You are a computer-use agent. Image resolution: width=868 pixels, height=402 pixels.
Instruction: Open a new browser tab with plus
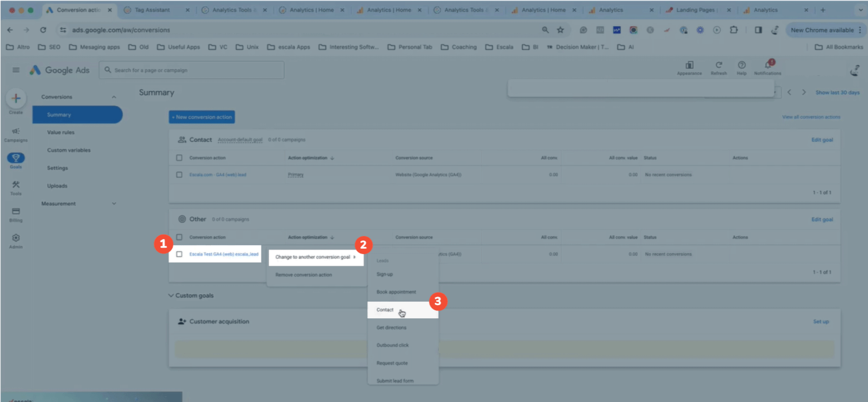823,10
